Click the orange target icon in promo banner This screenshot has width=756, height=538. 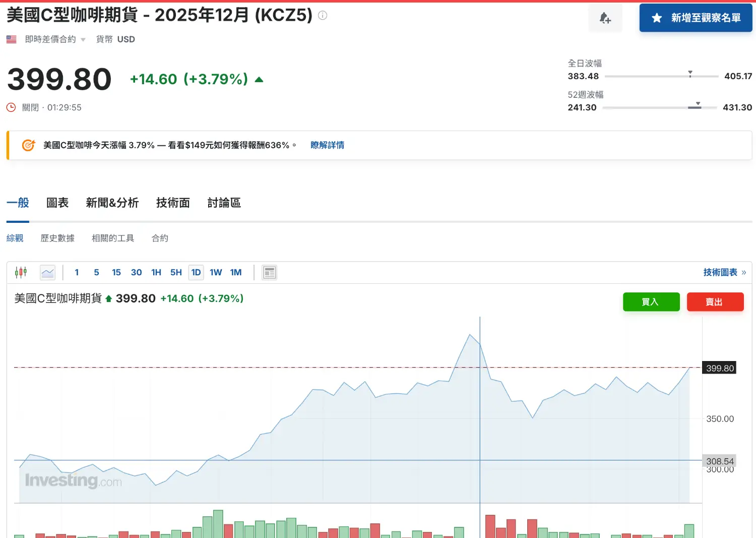(28, 145)
